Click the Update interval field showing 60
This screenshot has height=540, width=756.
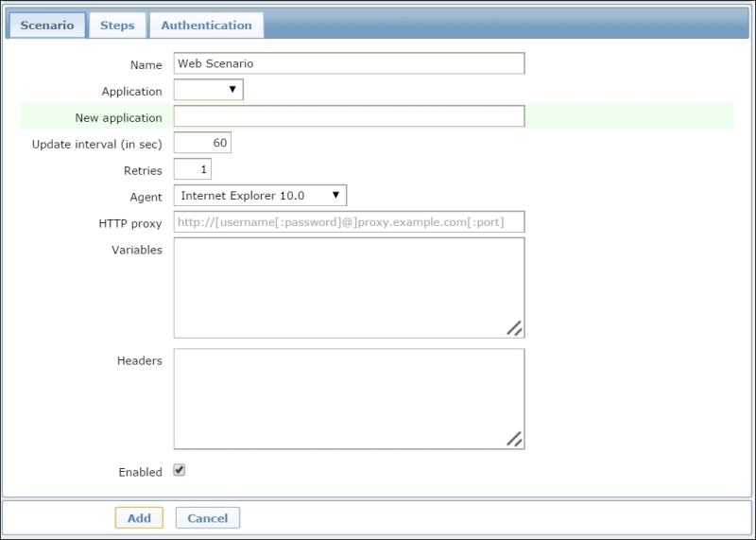pyautogui.click(x=202, y=143)
